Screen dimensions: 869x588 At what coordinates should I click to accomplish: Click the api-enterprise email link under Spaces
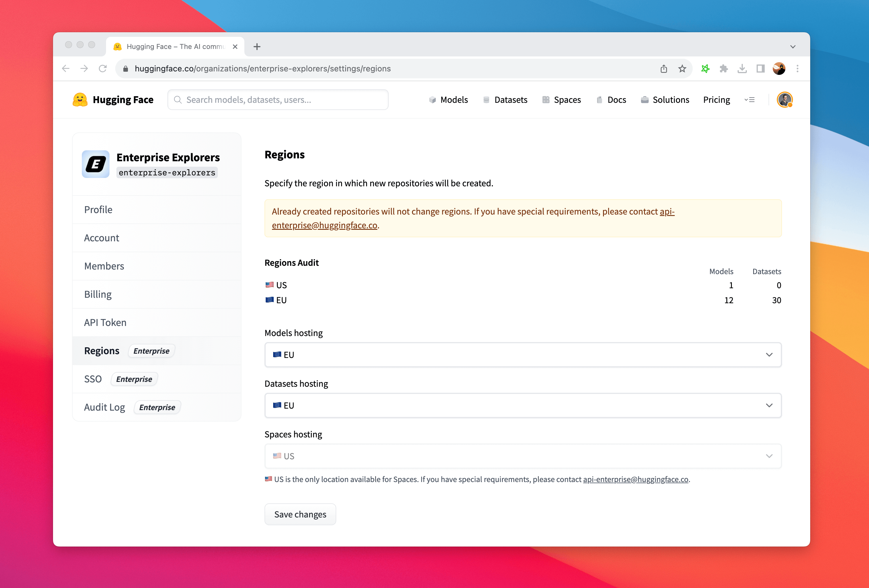pos(635,479)
